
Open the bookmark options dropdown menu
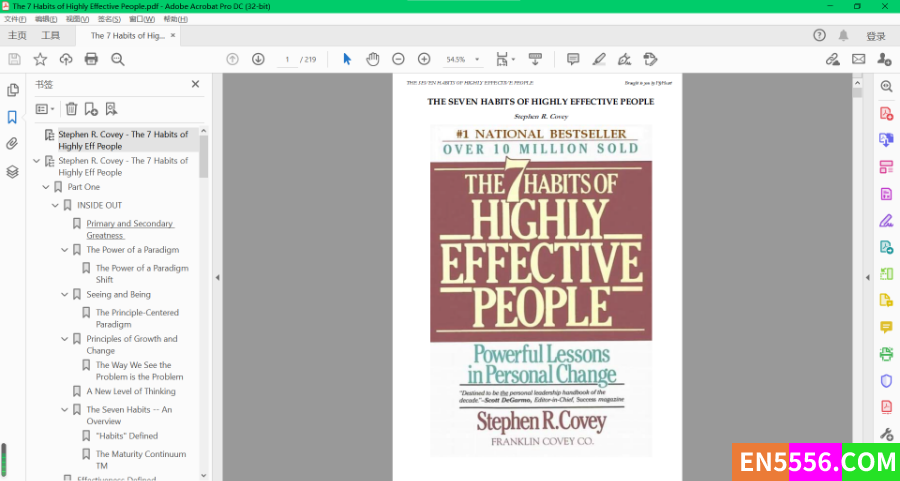(45, 108)
